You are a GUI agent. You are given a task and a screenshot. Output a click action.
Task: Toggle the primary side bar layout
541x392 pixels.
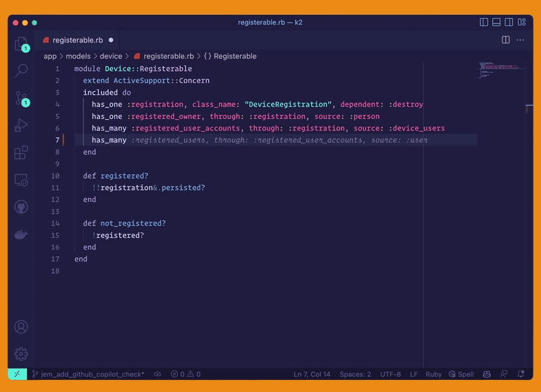484,22
